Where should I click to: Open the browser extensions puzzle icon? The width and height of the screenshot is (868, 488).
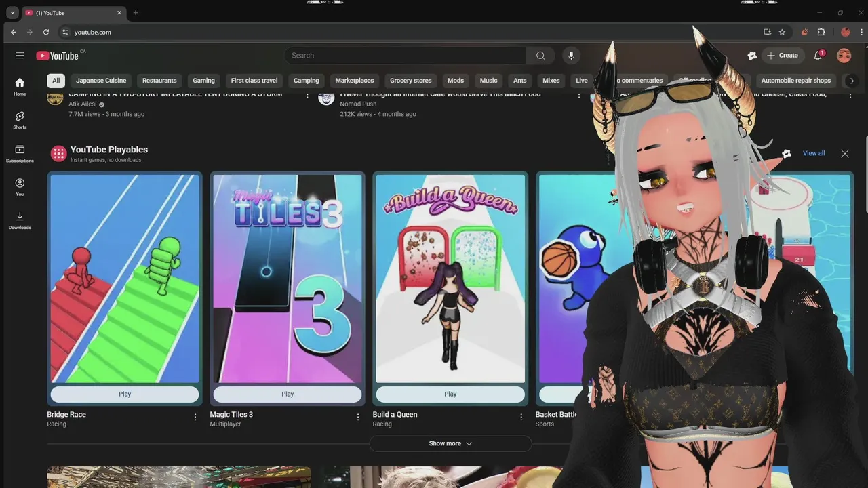(821, 32)
